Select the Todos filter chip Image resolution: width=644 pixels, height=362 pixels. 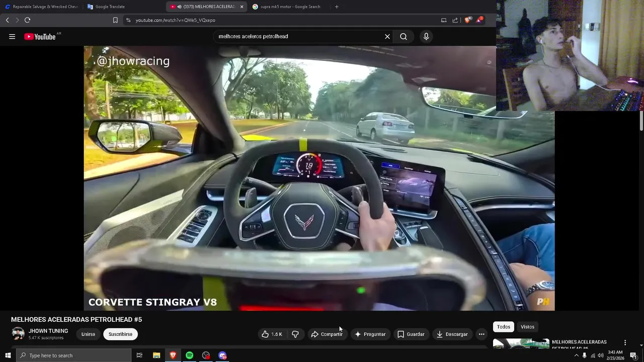tap(504, 327)
